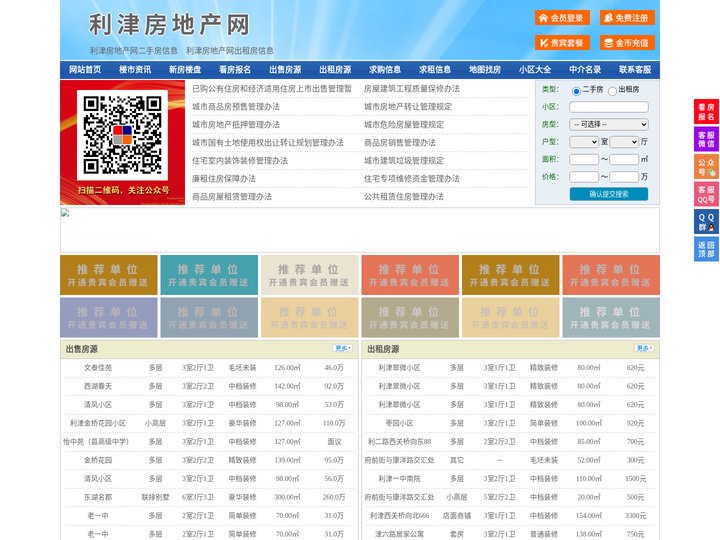Viewport: 720px width, 540px height.
Task: Click the 确认提交搜索 button
Action: 609,194
